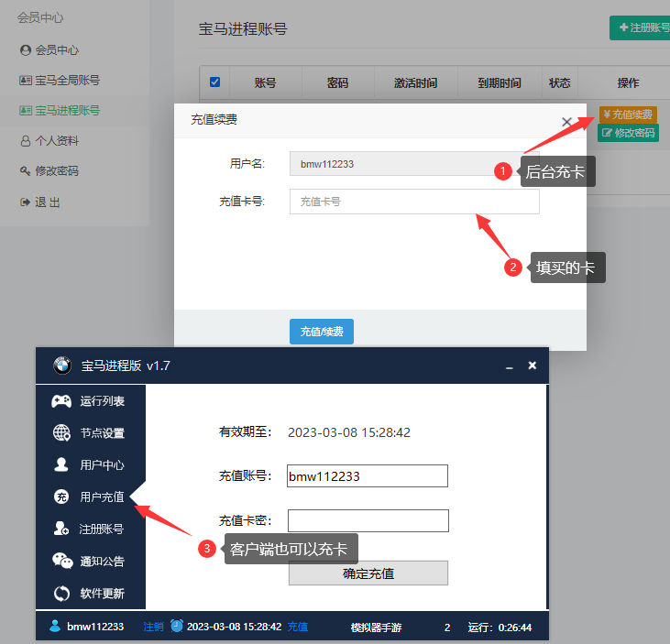This screenshot has height=644, width=670.
Task: Click the alarm clock icon in status bar
Action: tap(177, 626)
